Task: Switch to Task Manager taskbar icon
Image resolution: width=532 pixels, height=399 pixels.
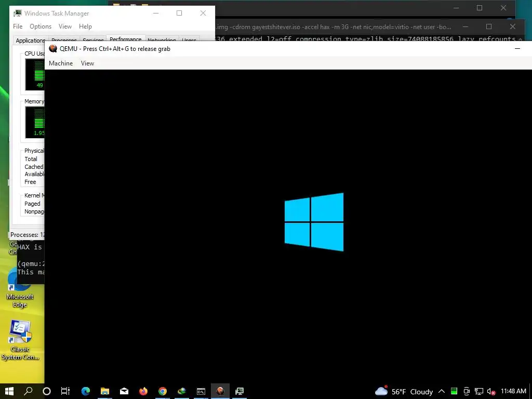Action: pos(240,391)
